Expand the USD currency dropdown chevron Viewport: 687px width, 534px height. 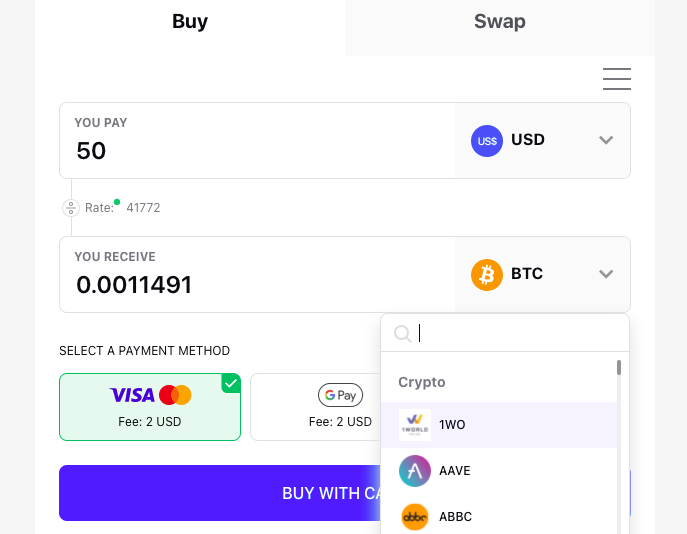pos(606,140)
